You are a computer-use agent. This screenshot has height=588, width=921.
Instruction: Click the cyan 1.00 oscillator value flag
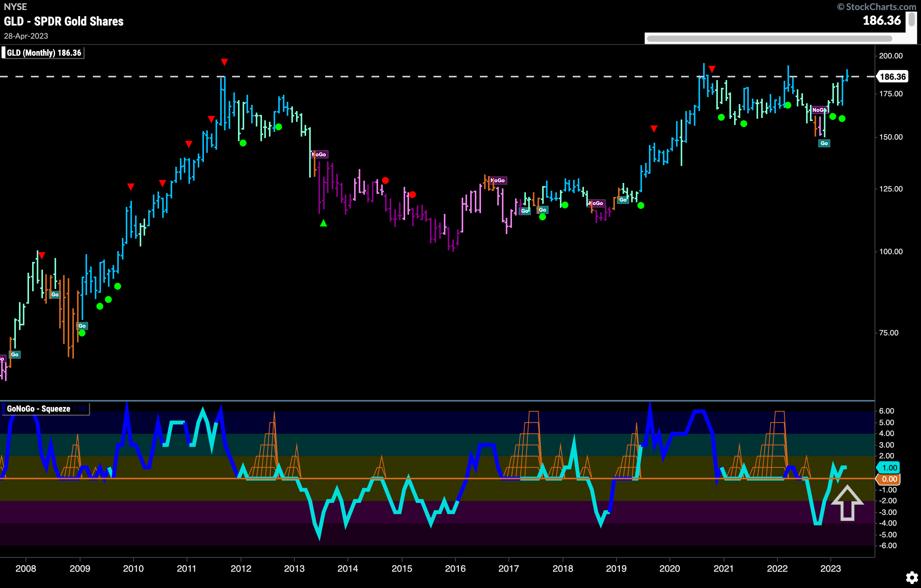889,468
